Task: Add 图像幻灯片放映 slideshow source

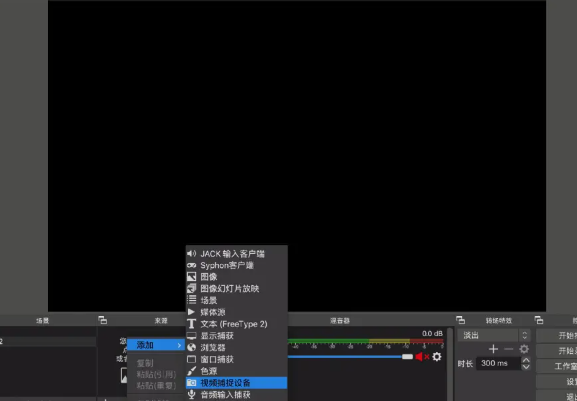Action: (x=237, y=289)
